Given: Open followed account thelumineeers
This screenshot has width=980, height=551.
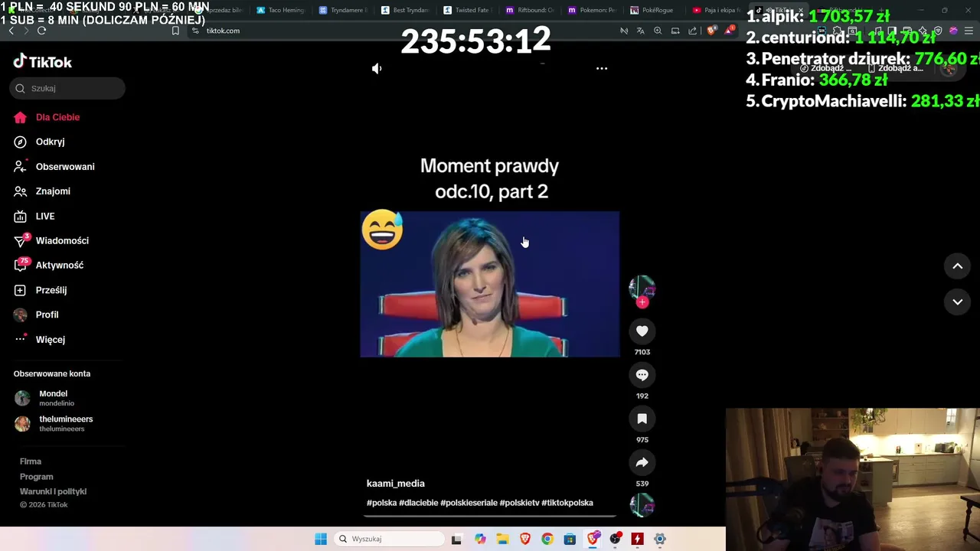Looking at the screenshot, I should click(x=54, y=423).
